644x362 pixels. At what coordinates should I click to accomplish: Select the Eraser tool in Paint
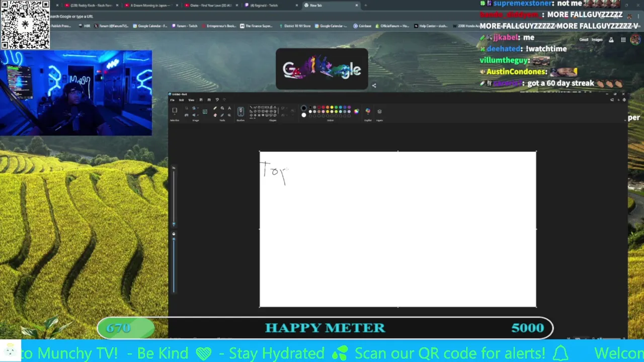215,115
